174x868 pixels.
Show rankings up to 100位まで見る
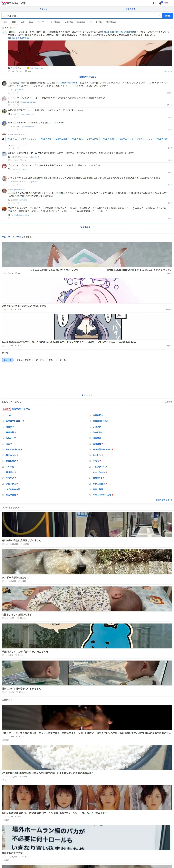click(164, 500)
